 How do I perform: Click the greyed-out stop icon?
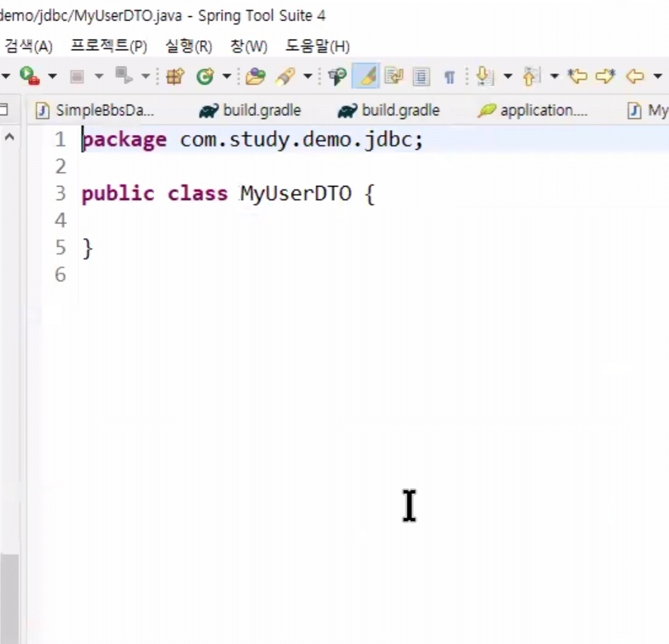click(x=77, y=76)
